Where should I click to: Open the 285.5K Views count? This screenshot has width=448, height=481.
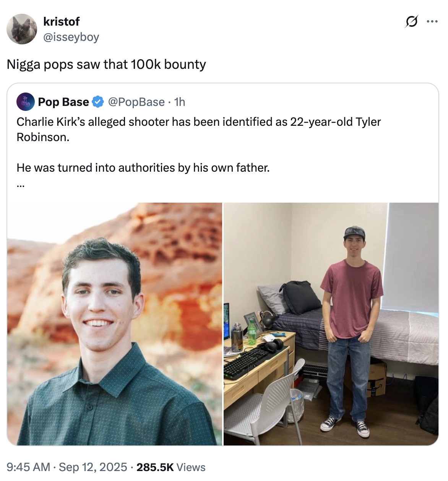tap(171, 467)
